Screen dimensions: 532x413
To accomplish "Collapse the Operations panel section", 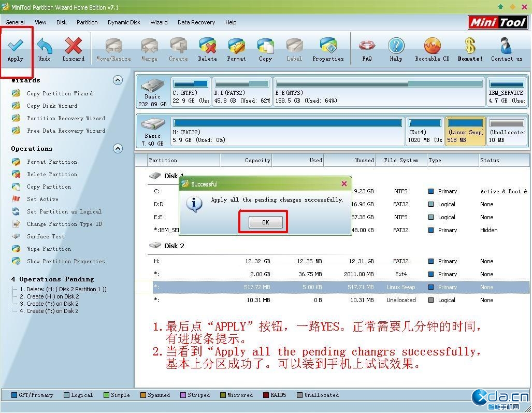I will 118,149.
